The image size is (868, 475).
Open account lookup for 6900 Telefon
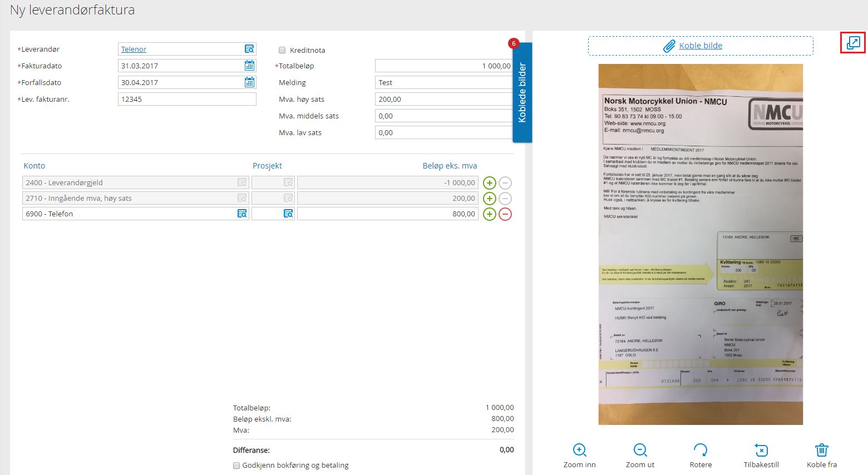(242, 214)
